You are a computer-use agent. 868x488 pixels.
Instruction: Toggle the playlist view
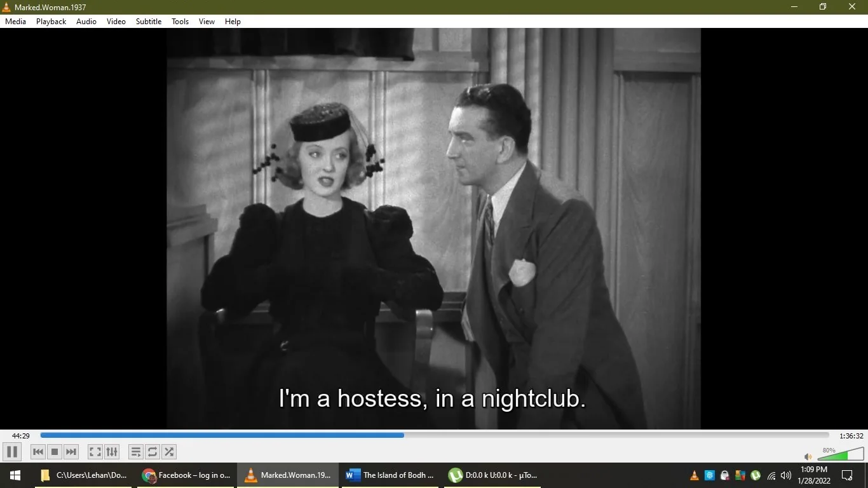pyautogui.click(x=136, y=452)
